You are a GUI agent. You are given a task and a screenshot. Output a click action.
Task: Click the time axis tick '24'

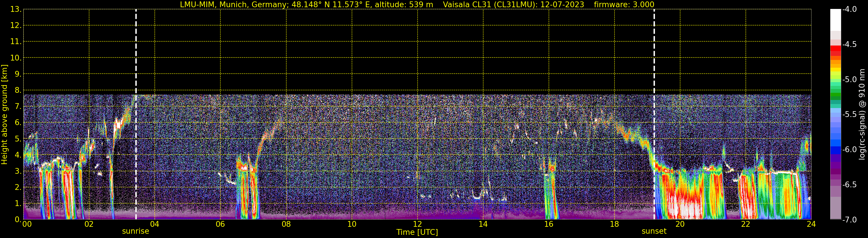811,224
